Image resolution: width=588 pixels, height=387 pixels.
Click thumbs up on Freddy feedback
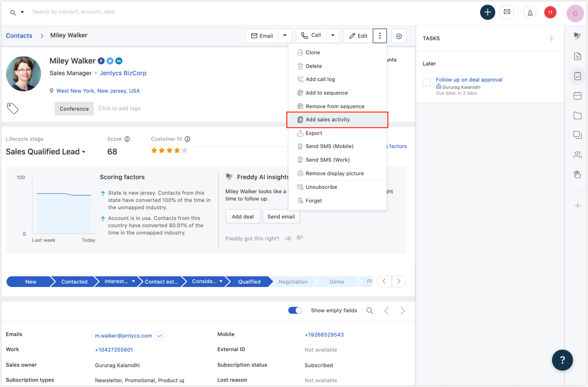coord(288,238)
